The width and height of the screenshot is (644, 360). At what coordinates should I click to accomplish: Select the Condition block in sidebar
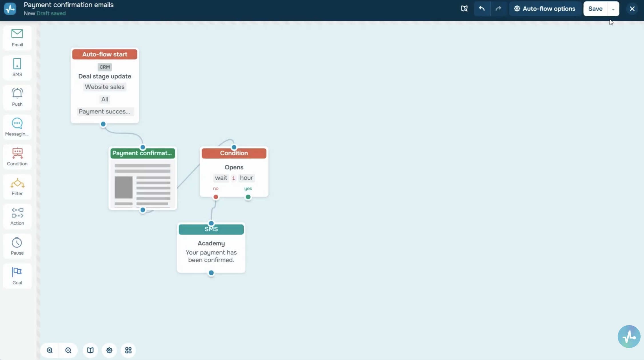tap(17, 157)
